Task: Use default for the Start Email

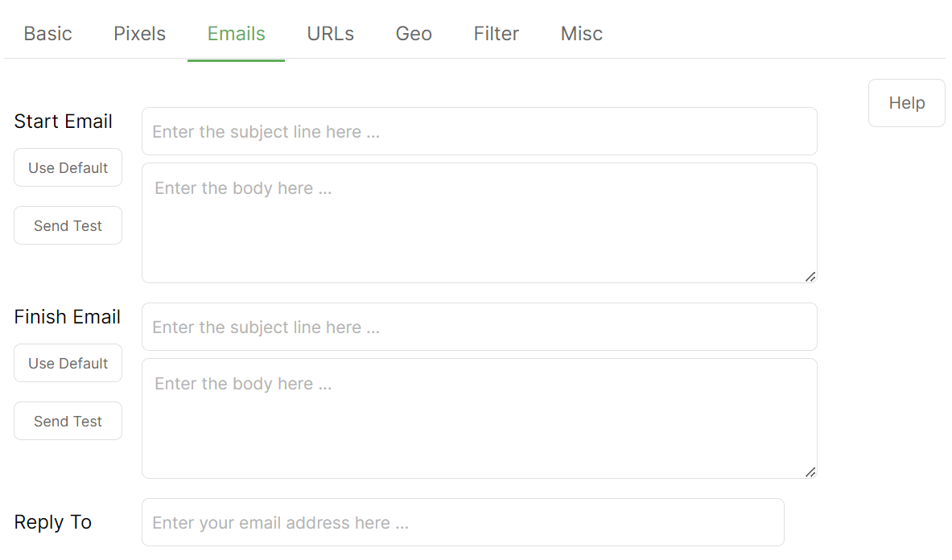Action: point(68,167)
